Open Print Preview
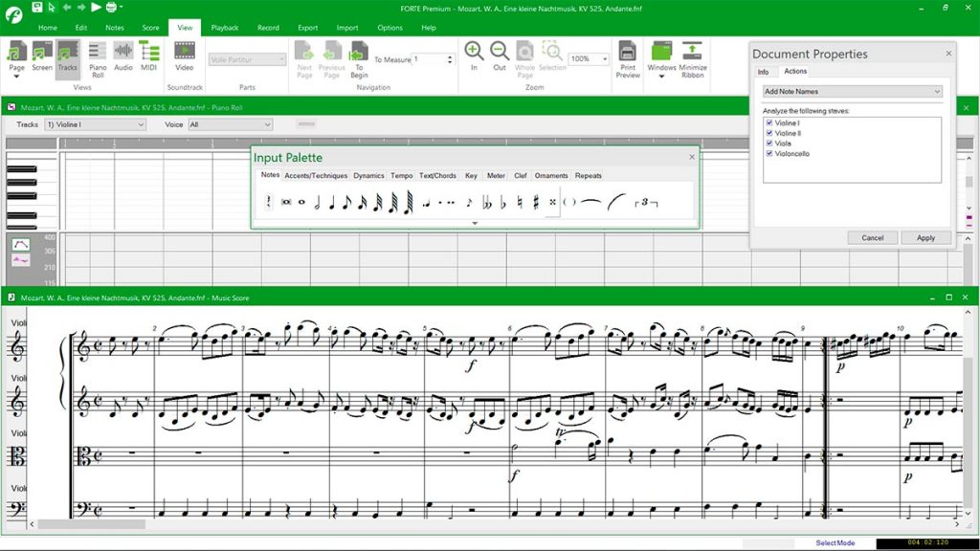 (x=628, y=58)
